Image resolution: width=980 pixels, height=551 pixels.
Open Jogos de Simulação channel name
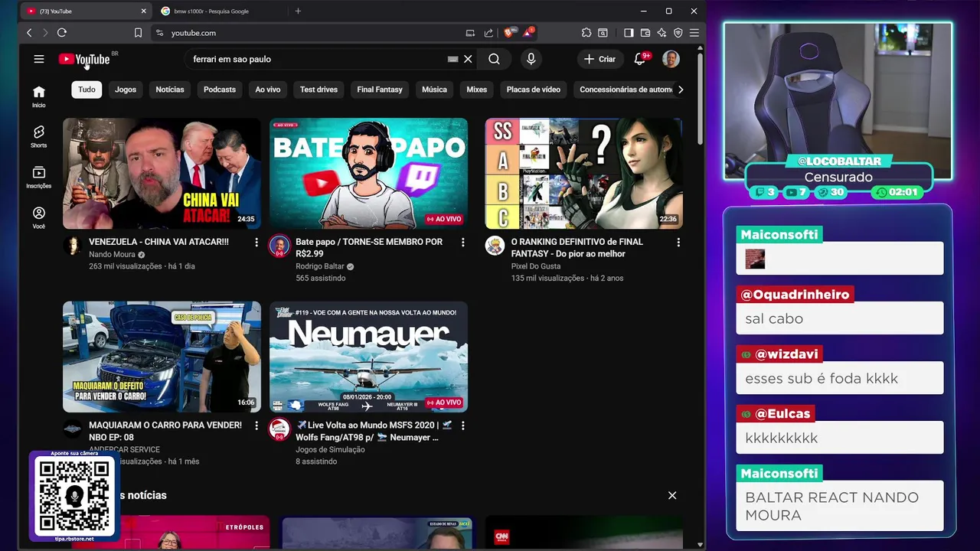coord(330,449)
